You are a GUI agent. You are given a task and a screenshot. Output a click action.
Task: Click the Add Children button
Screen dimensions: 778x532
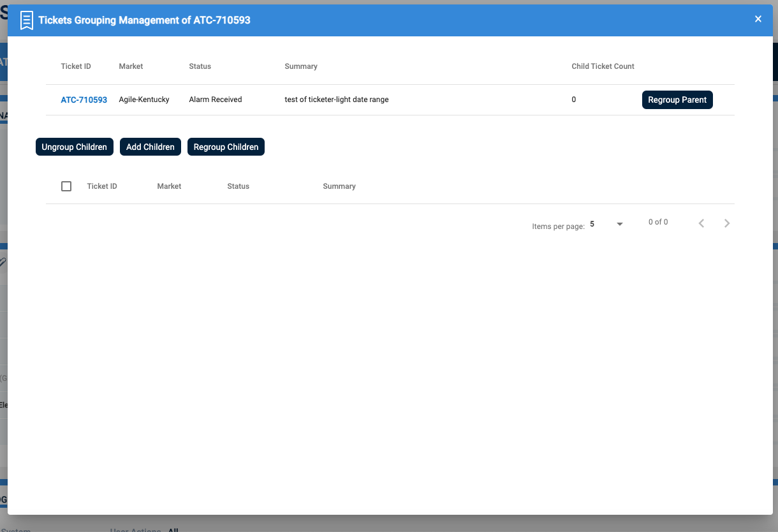[150, 147]
